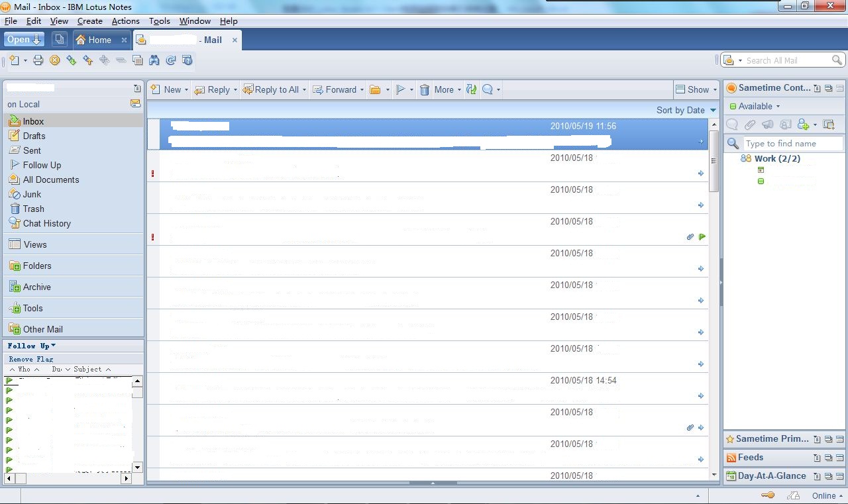This screenshot has width=848, height=504.
Task: Click the Sametime meeting invite icon
Action: (785, 125)
